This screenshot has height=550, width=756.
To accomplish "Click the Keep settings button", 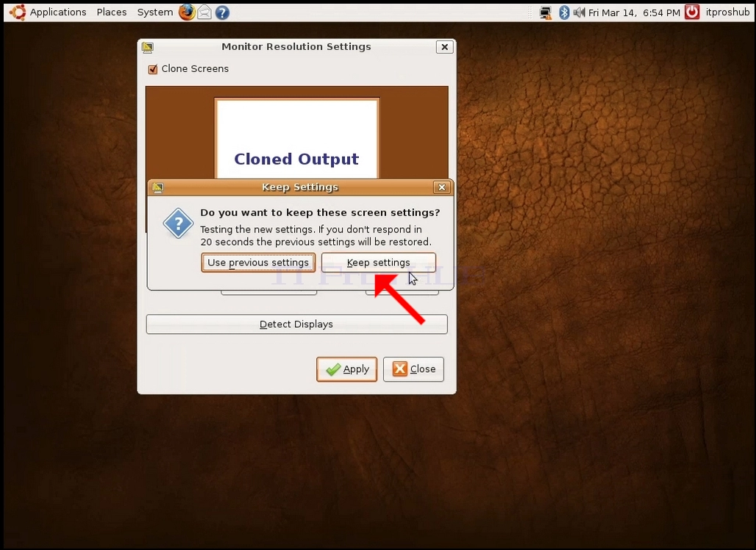I will 379,262.
